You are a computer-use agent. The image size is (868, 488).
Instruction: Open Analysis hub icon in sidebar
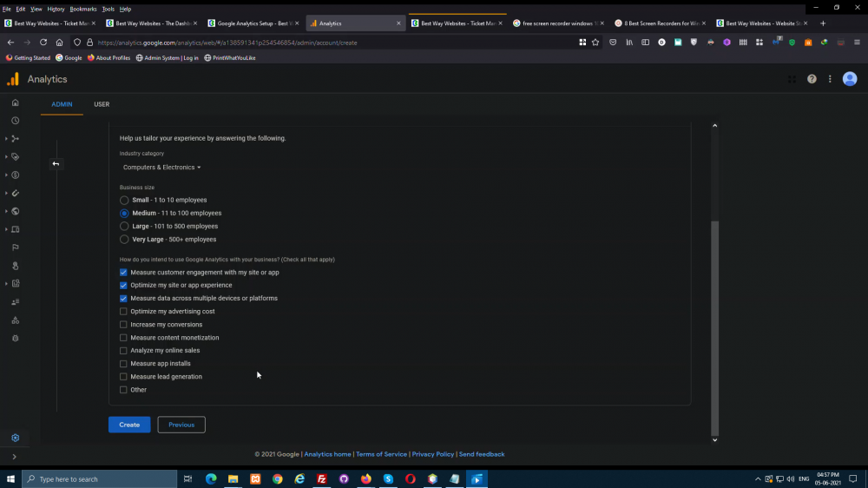pyautogui.click(x=16, y=284)
